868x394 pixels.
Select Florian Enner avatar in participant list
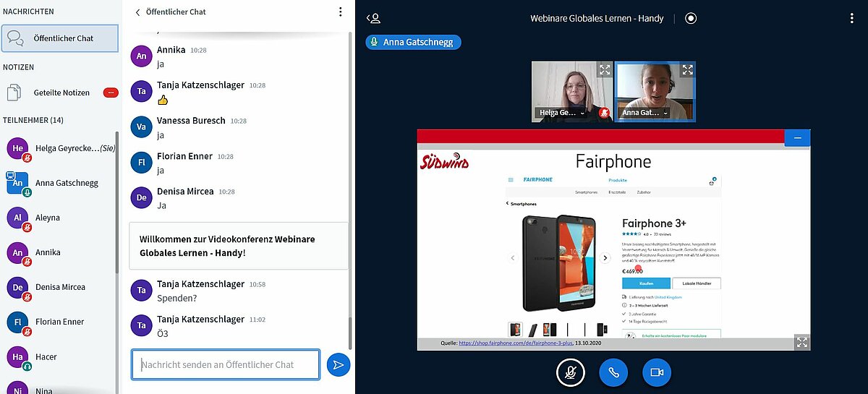point(17,322)
